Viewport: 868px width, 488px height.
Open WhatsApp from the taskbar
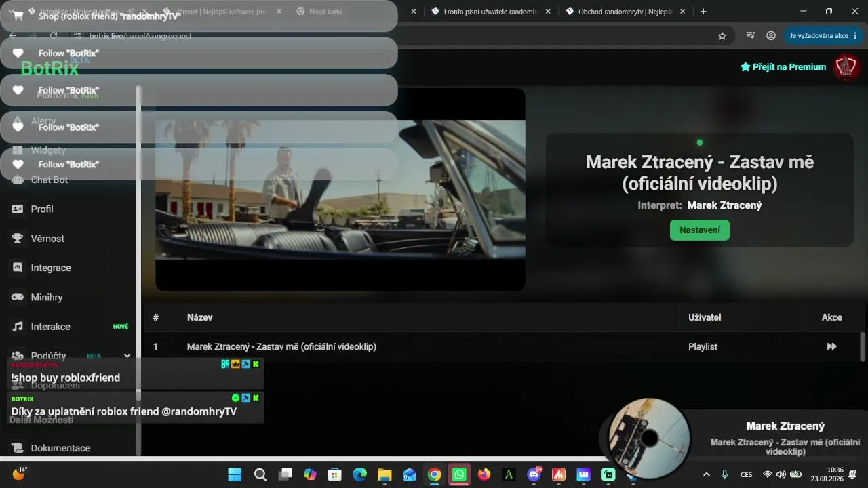[x=459, y=474]
